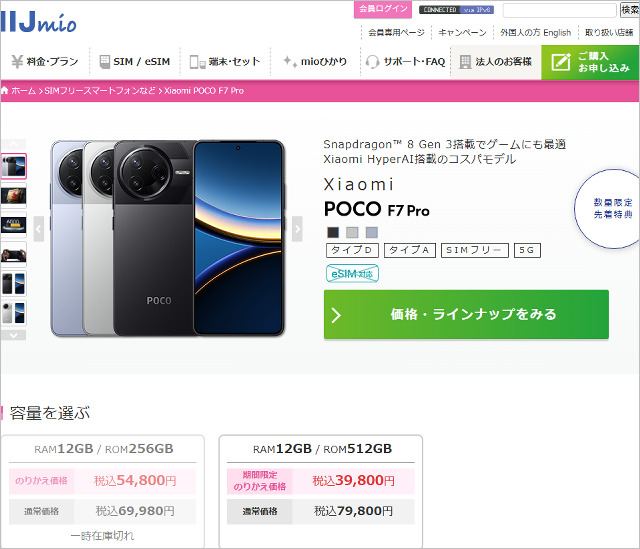
Task: Open the mioひかり menu item
Action: coord(315,62)
